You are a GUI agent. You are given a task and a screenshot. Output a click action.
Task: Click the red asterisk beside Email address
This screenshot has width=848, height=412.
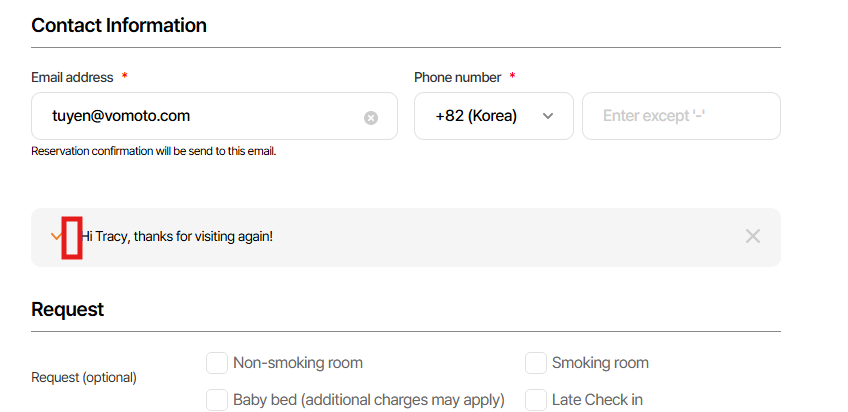pyautogui.click(x=125, y=77)
